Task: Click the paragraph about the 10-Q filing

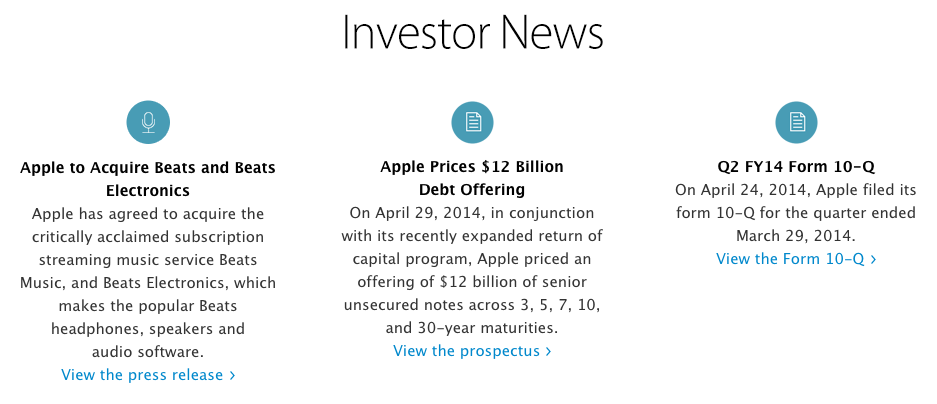Action: pos(796,213)
